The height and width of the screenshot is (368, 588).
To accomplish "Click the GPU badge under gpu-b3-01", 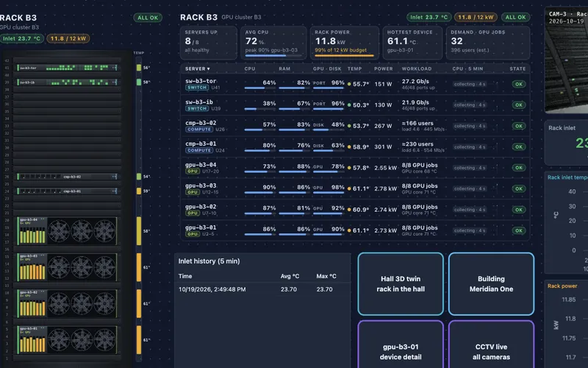I will pos(193,234).
